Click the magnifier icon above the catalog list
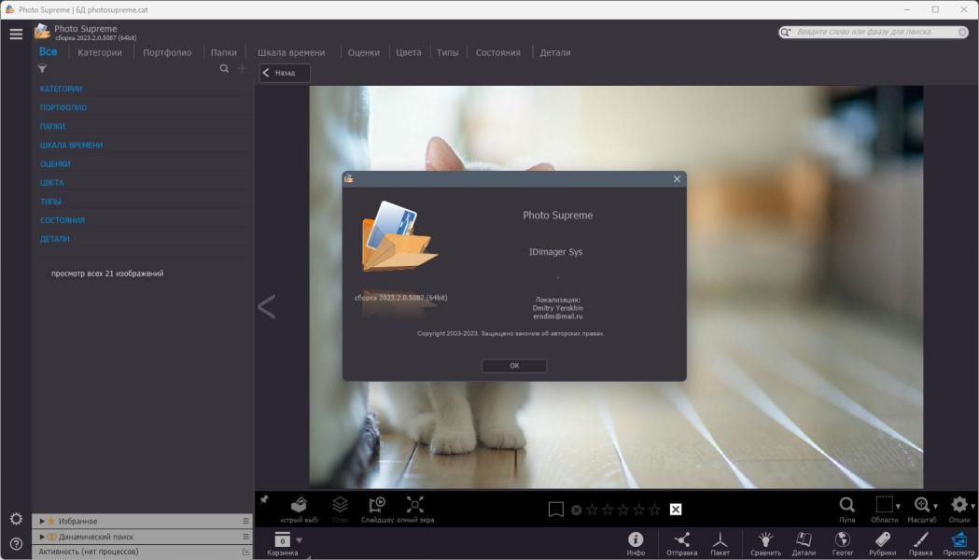 coord(224,69)
